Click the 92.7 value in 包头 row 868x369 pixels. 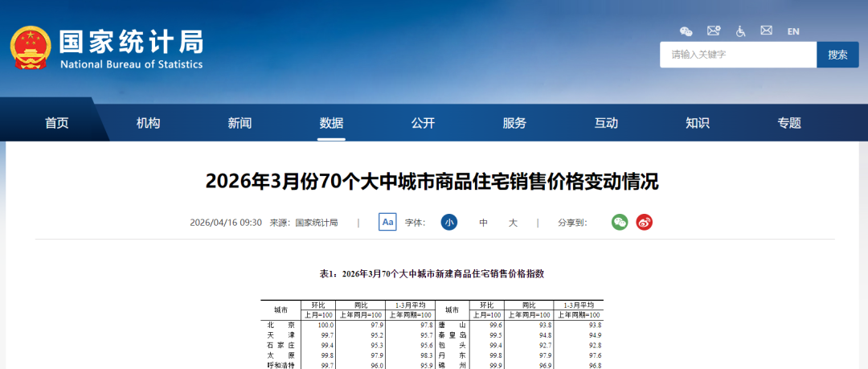pos(545,345)
